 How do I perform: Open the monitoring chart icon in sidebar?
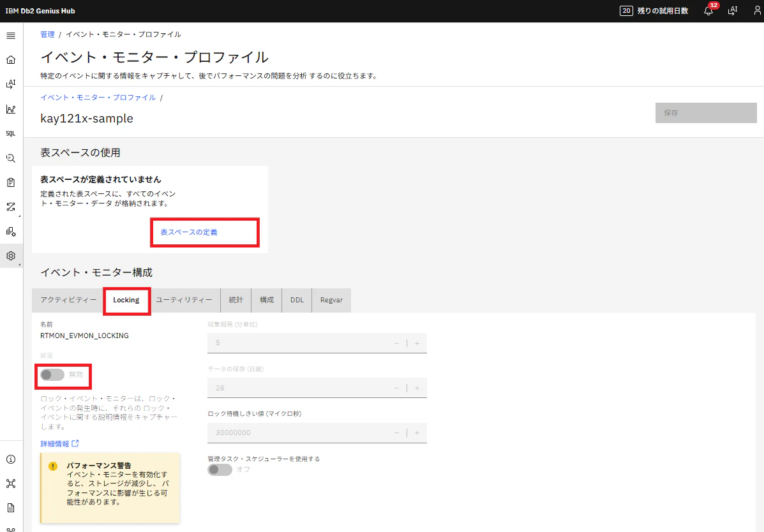pos(11,109)
